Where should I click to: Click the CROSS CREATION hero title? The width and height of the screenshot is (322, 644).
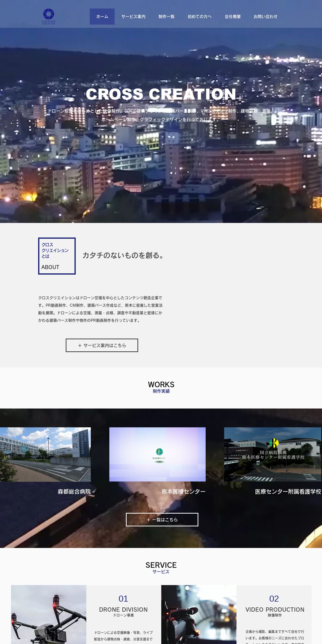[x=161, y=94]
